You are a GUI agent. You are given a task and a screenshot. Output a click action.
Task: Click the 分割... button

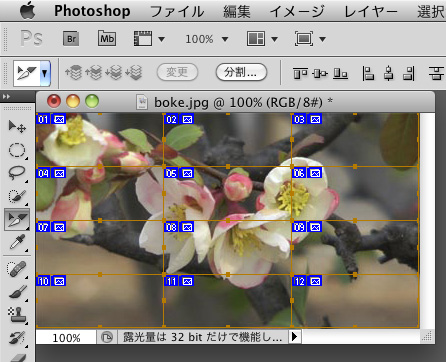(x=241, y=72)
